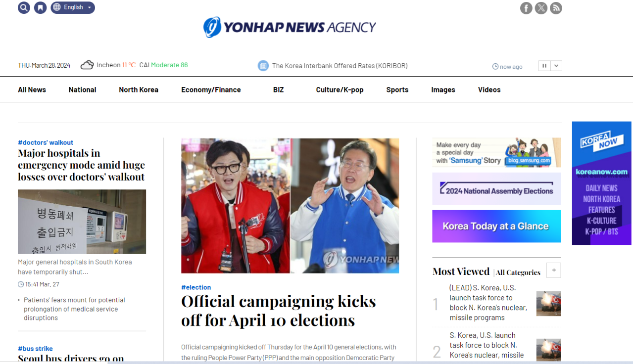Viewport: 633px width, 364px height.
Task: Pause the headline ticker
Action: [x=544, y=66]
